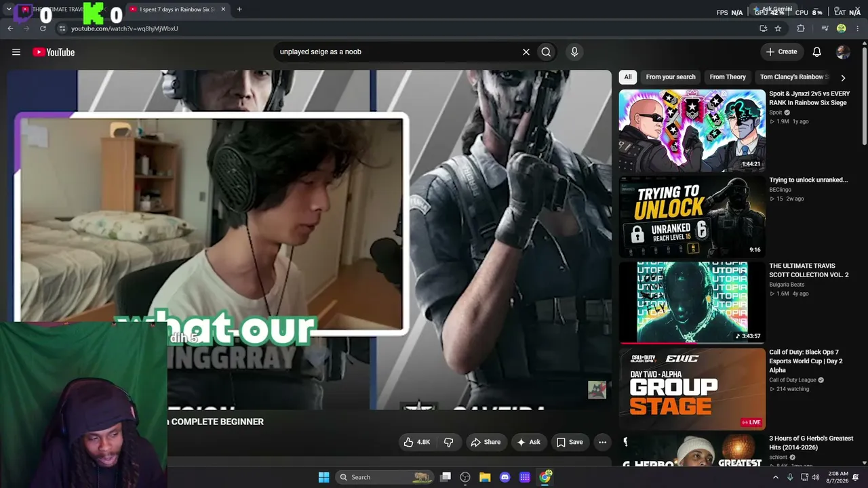Open Spoit & Jynxzi 2v5 video thumbnail

(x=692, y=131)
